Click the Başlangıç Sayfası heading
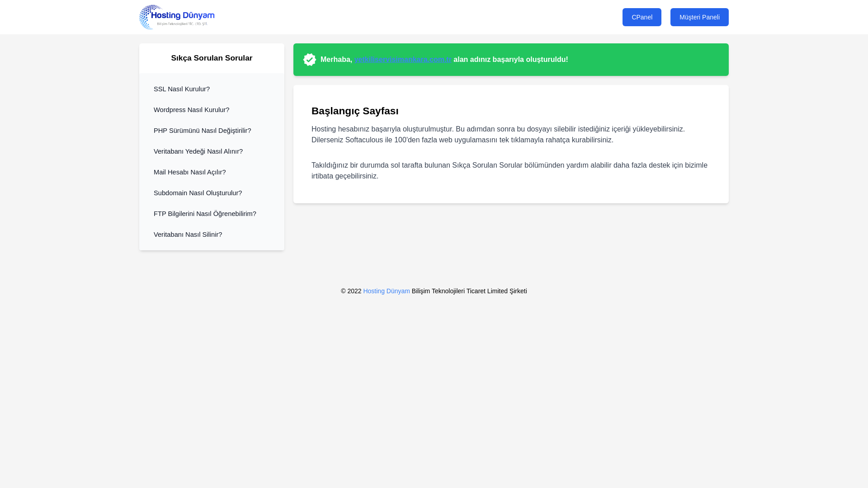The height and width of the screenshot is (488, 868). tap(355, 111)
